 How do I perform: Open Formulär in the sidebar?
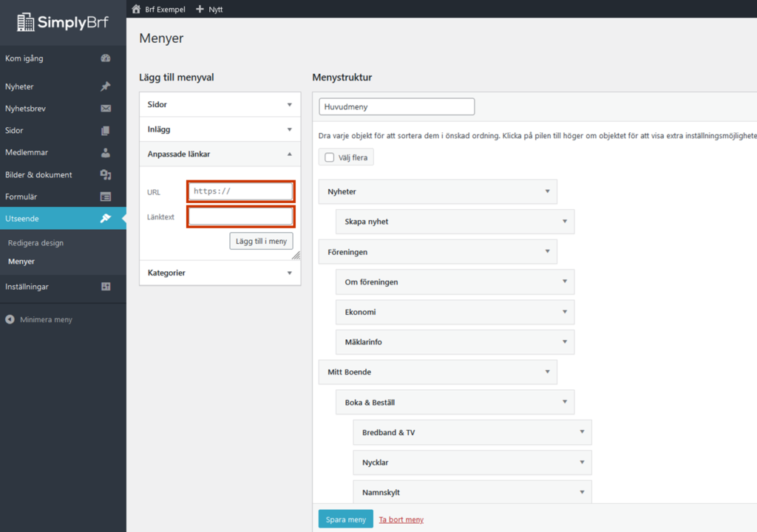coord(63,197)
